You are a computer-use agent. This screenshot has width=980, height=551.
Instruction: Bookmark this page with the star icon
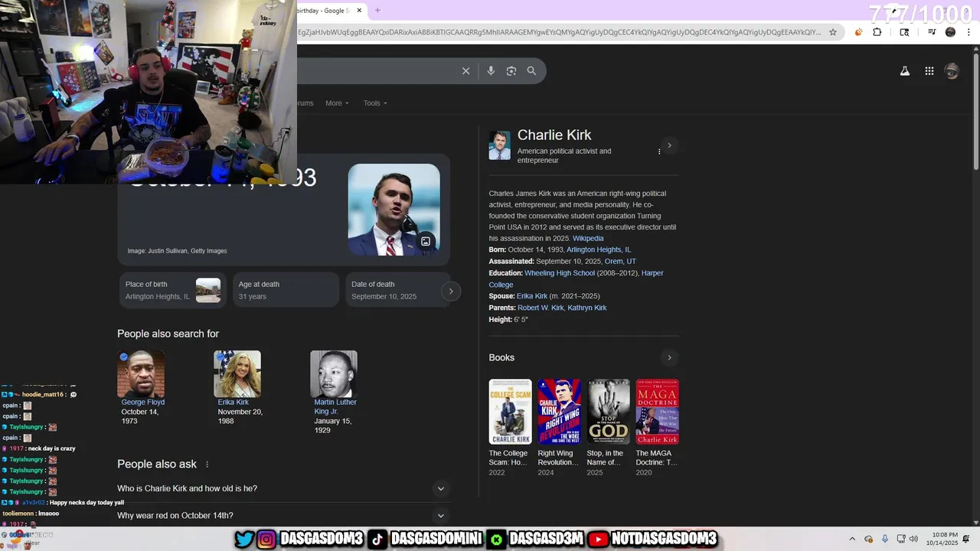pos(833,32)
